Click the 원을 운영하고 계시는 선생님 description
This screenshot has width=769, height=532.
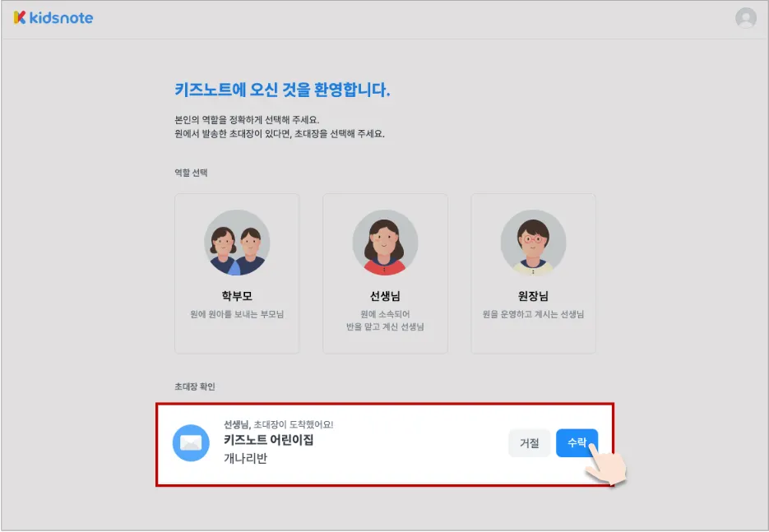click(x=533, y=314)
